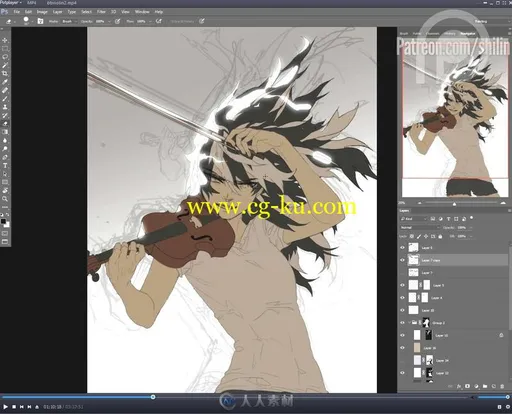The image size is (512, 414).
Task: Create a new layer icon
Action: point(494,386)
